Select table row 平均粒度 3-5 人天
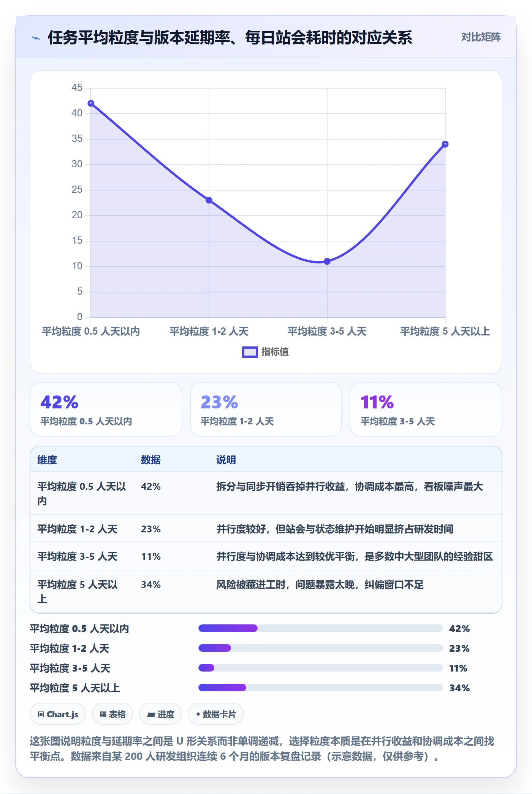Image resolution: width=532 pixels, height=794 pixels. pos(266,556)
